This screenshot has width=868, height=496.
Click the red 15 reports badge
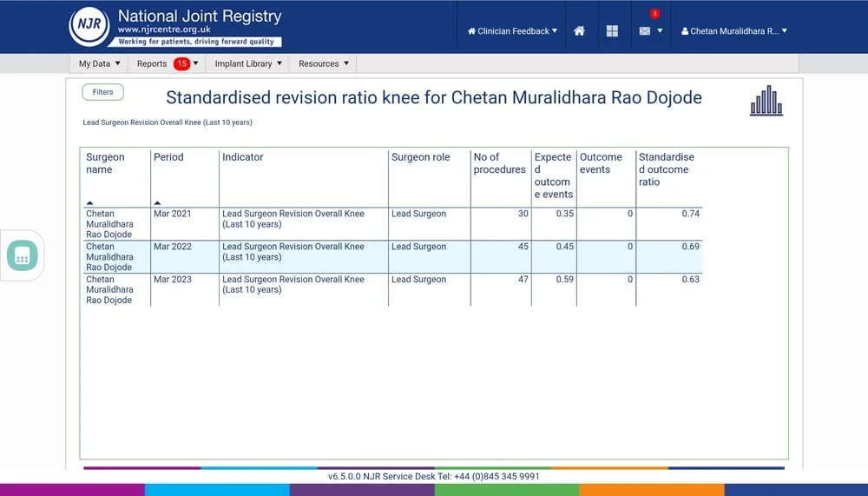coord(181,63)
